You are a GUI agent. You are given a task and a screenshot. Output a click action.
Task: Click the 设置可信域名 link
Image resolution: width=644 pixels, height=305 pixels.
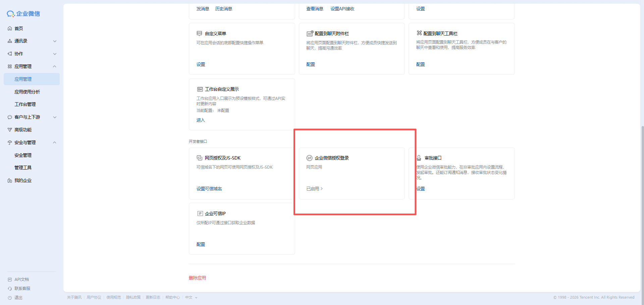pyautogui.click(x=209, y=189)
